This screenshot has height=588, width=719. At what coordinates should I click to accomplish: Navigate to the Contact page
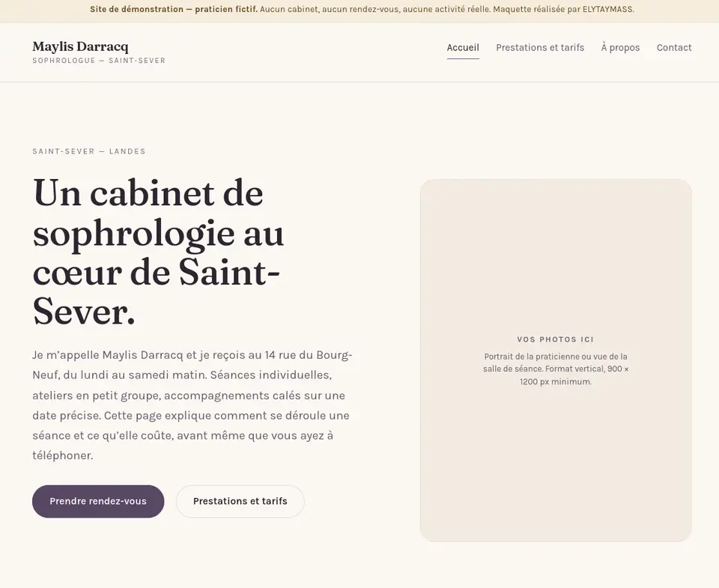[x=674, y=48]
